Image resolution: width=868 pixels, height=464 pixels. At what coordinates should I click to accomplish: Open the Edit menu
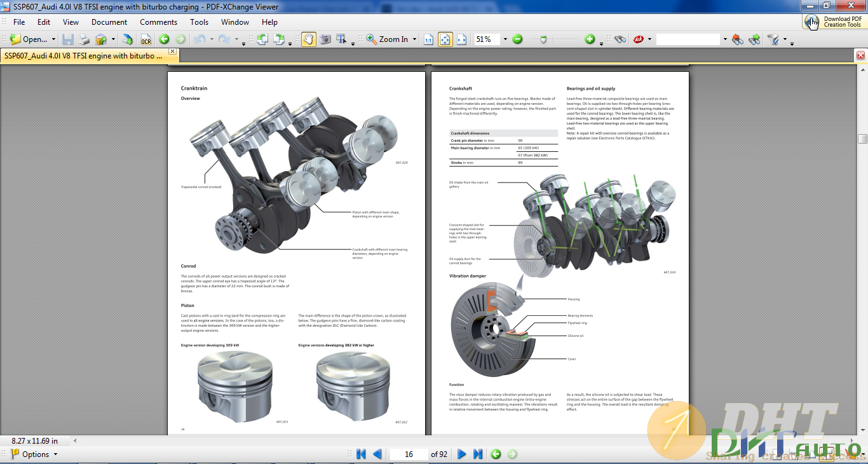tap(43, 22)
